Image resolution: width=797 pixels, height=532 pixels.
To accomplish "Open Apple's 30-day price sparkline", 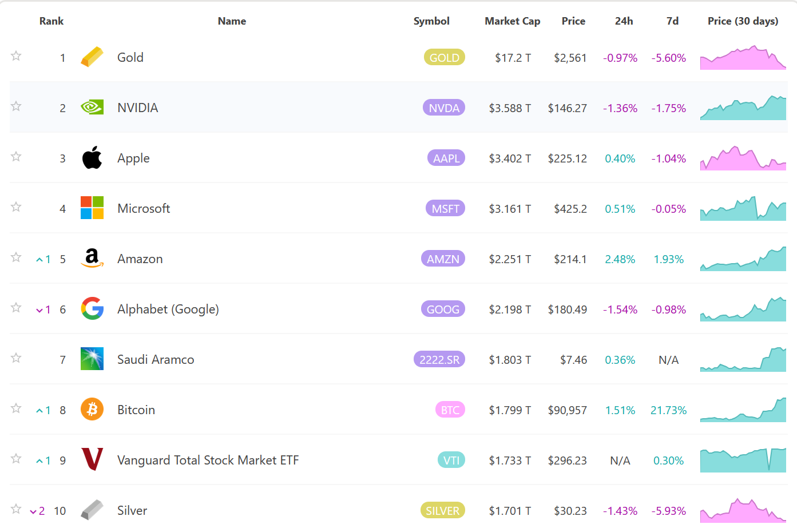I will (743, 158).
